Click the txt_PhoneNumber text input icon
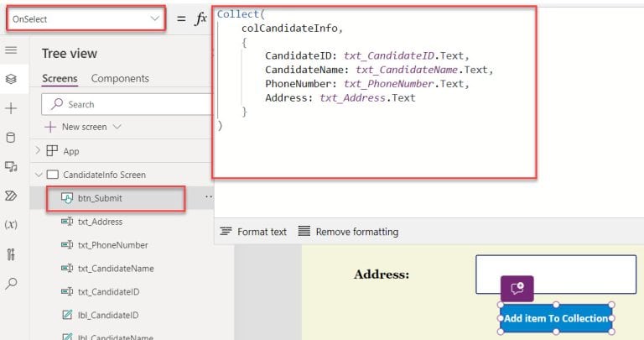644x340 pixels. tap(67, 245)
